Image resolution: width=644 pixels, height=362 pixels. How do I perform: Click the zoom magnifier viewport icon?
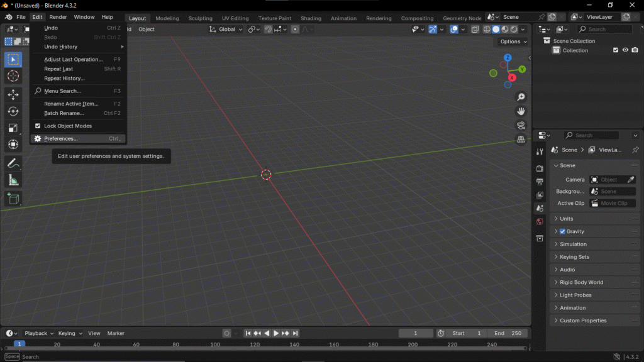click(x=521, y=97)
